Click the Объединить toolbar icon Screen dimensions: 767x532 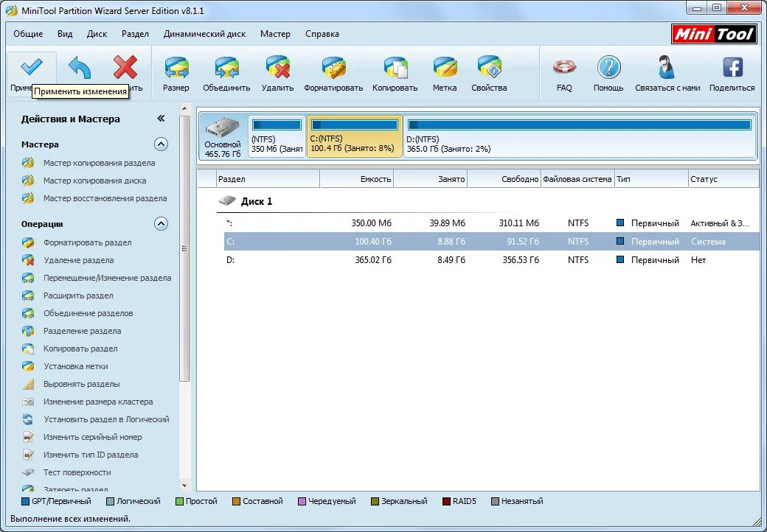[226, 67]
